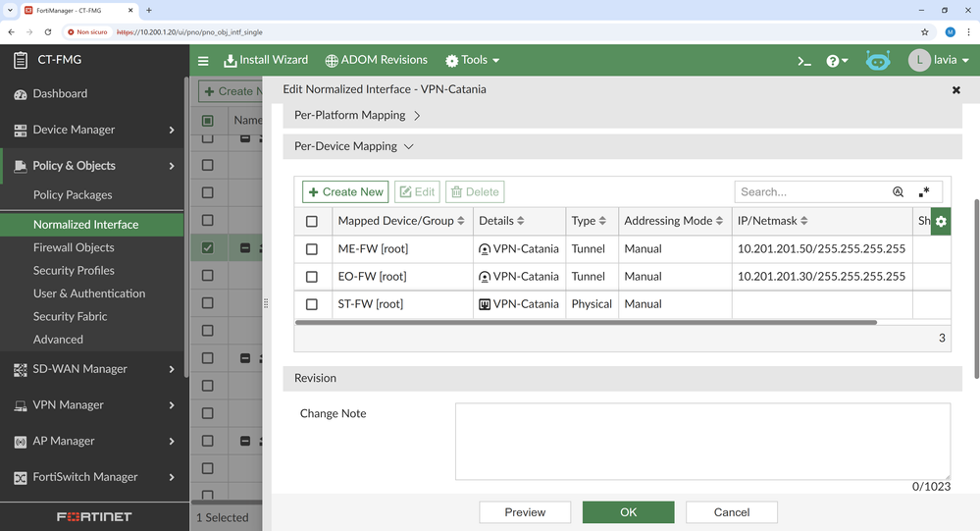Close the Edit Normalized Interface dialog
Viewport: 980px width, 531px height.
click(x=956, y=89)
